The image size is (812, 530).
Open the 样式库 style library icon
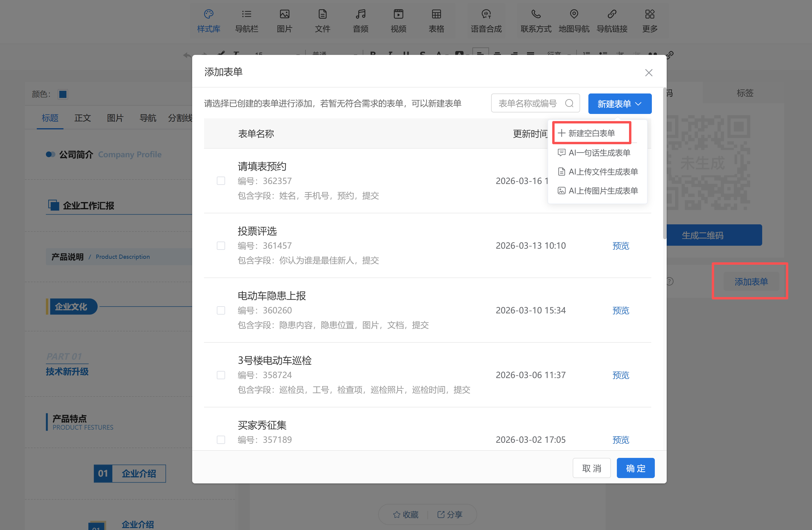click(x=208, y=14)
